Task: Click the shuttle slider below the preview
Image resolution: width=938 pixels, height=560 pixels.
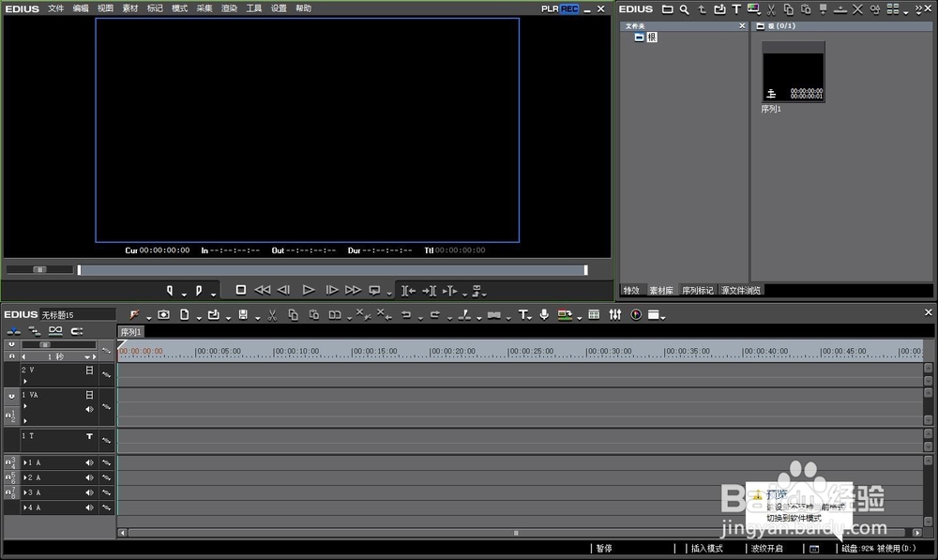Action: pyautogui.click(x=39, y=270)
